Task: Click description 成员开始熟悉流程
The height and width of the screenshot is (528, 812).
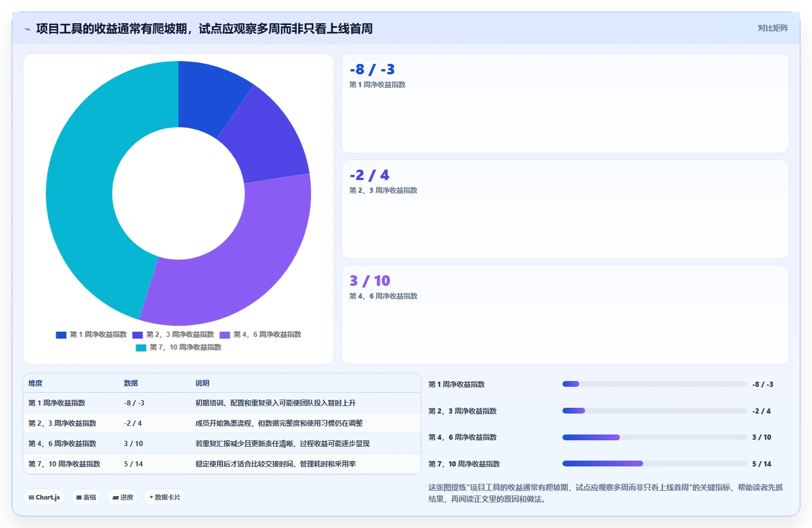Action: point(279,423)
